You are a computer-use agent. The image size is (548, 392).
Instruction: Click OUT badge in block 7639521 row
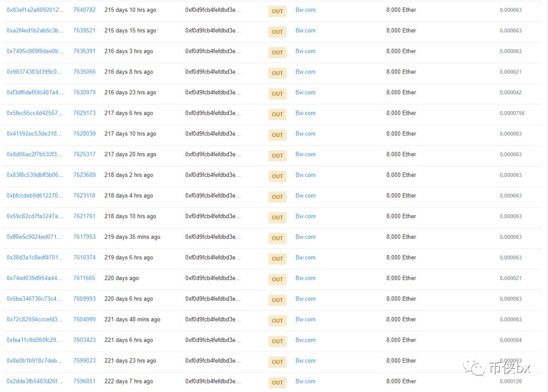278,32
